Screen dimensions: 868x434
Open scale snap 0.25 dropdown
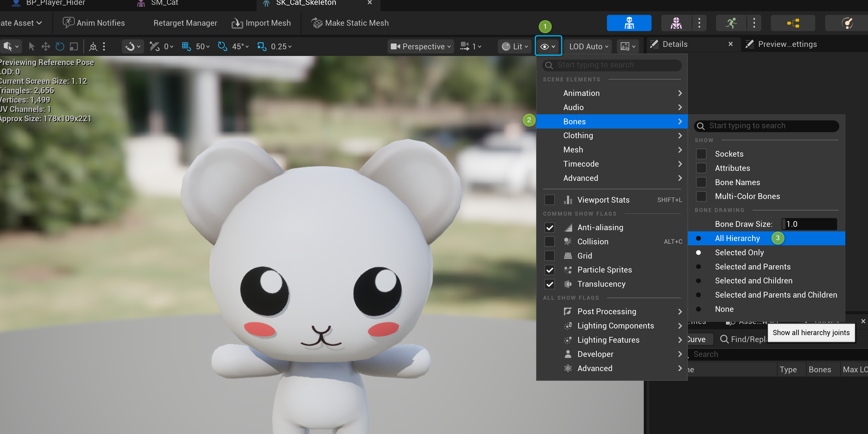281,46
